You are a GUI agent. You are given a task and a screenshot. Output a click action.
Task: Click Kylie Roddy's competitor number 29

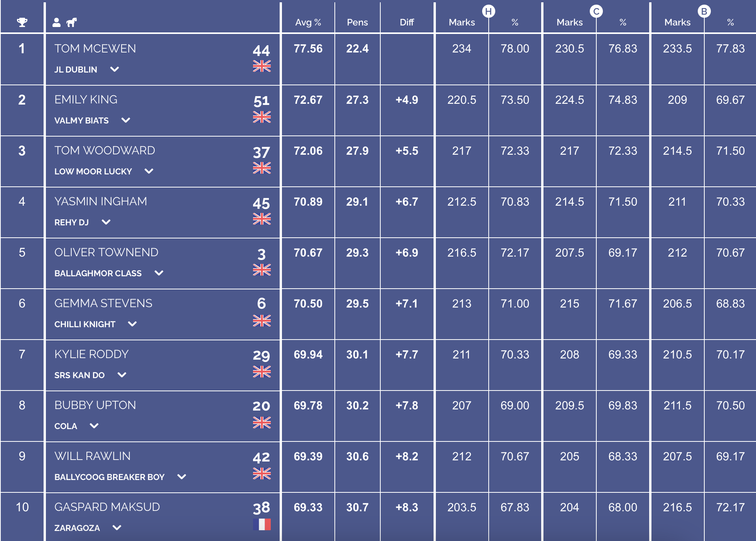[x=262, y=355]
